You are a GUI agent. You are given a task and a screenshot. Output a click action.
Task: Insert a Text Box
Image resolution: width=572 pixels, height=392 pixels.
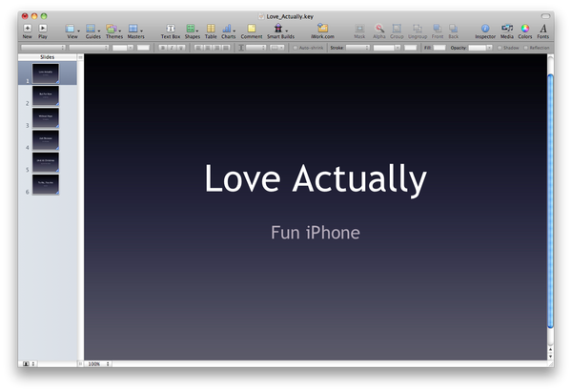[171, 31]
